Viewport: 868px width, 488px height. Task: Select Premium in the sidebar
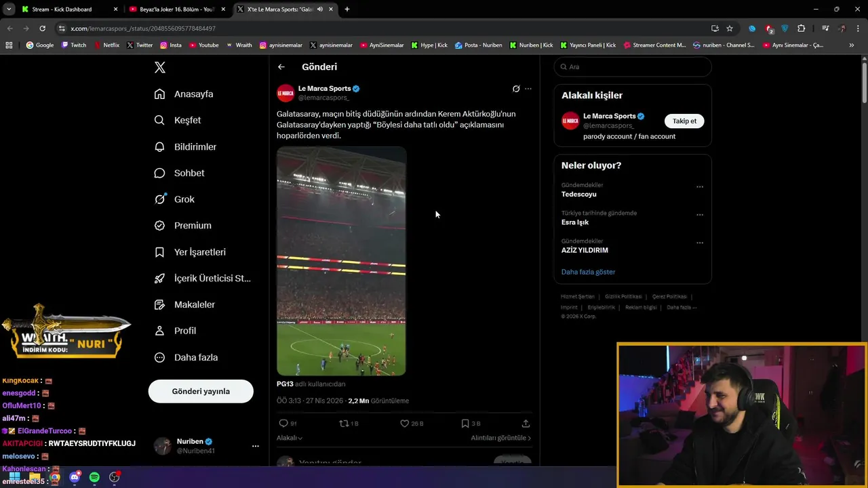(x=182, y=226)
